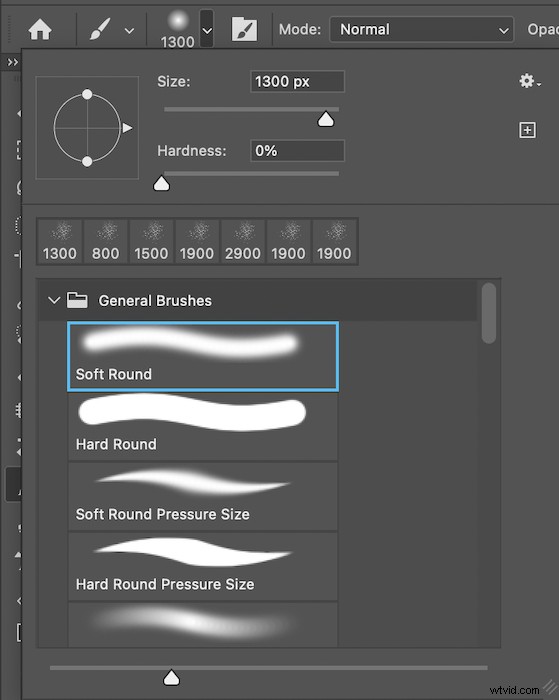Select the Brush tool preset icon
Viewport: 559px width, 700px height.
click(100, 30)
